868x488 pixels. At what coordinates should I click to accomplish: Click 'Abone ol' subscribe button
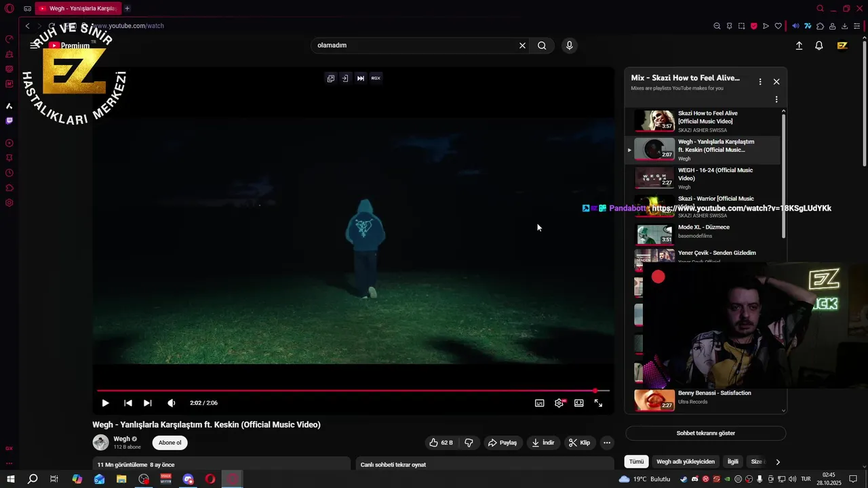coord(170,443)
